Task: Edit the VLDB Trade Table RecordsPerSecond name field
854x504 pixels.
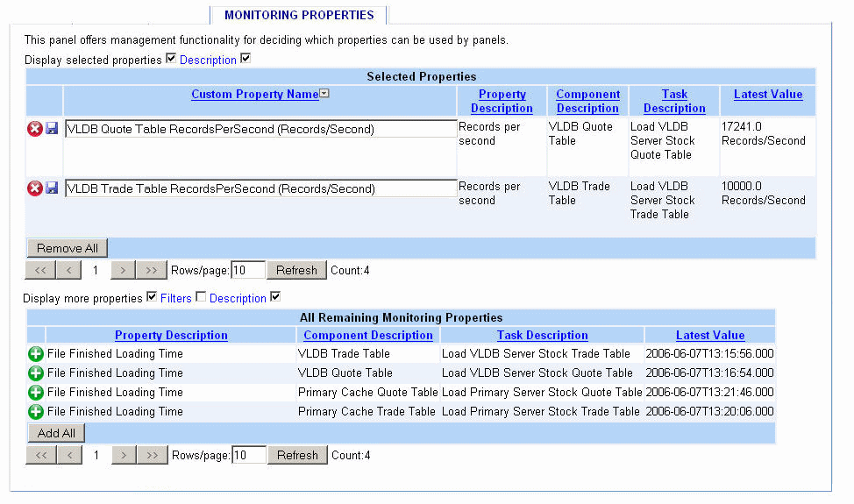Action: (261, 188)
